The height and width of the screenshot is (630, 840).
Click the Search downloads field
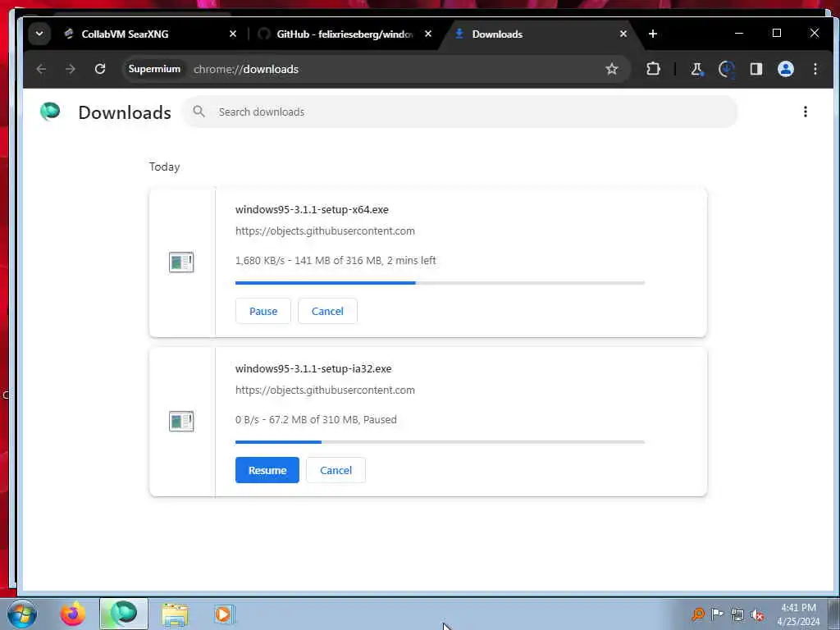click(459, 112)
